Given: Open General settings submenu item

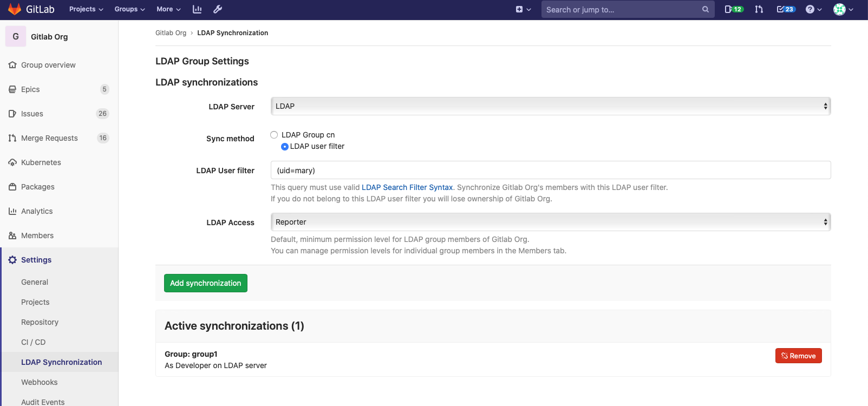Looking at the screenshot, I should [35, 282].
